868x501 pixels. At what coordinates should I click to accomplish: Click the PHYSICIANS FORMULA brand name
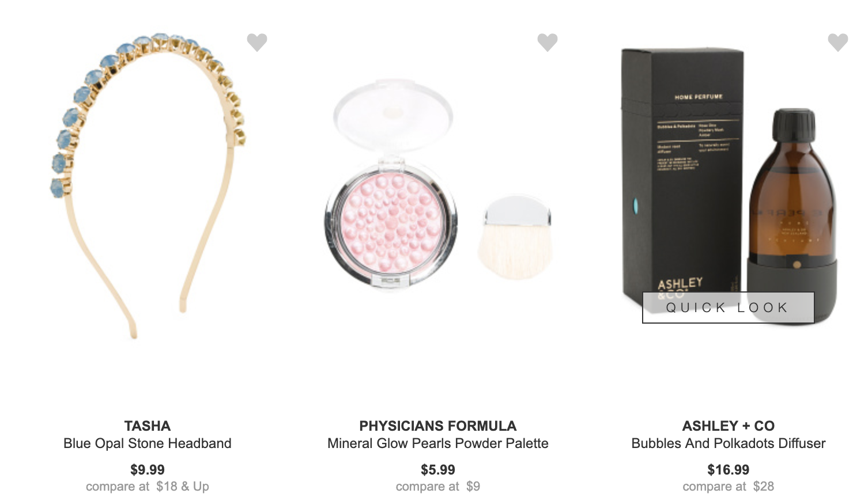click(x=438, y=426)
